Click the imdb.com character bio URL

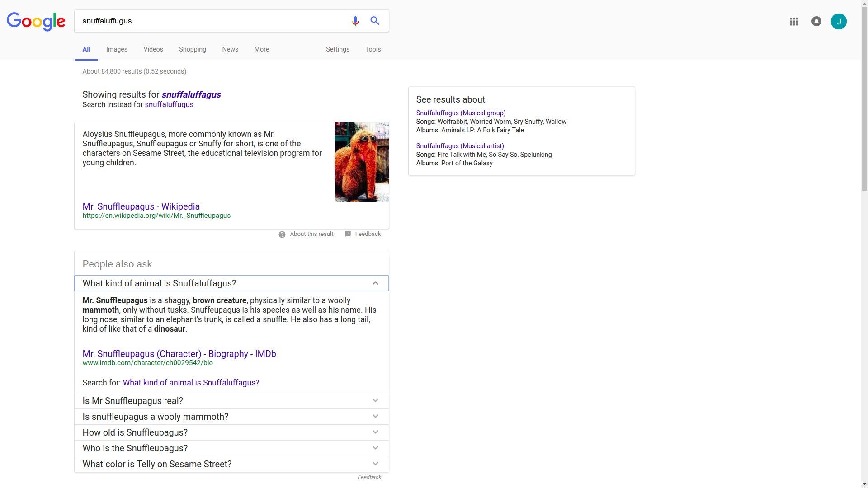pyautogui.click(x=147, y=363)
